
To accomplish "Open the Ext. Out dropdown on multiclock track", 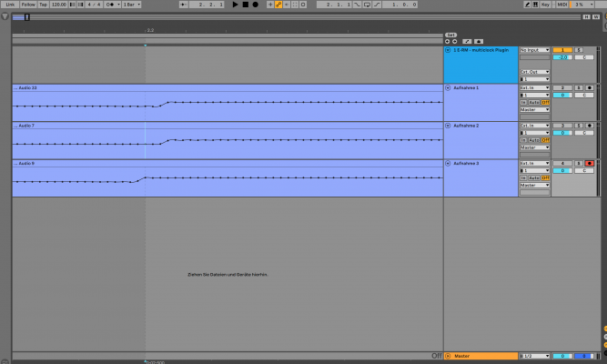I will tap(534, 72).
